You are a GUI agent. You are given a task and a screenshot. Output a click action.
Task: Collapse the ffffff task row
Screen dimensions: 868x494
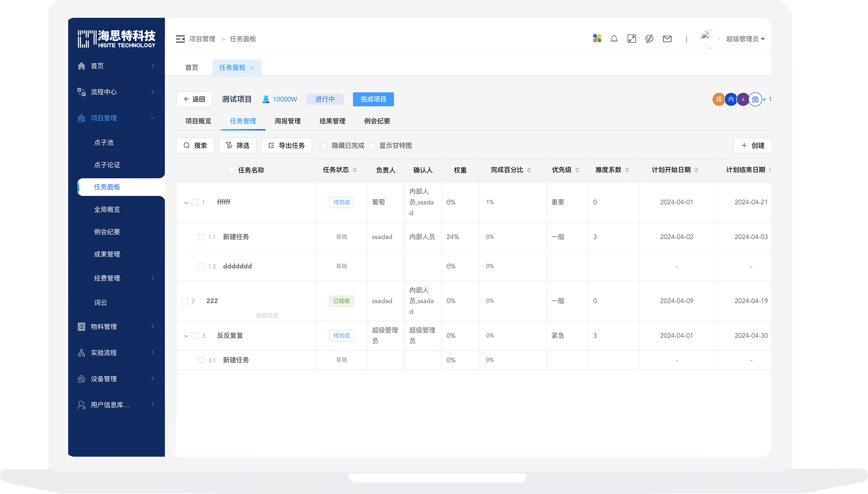[186, 203]
